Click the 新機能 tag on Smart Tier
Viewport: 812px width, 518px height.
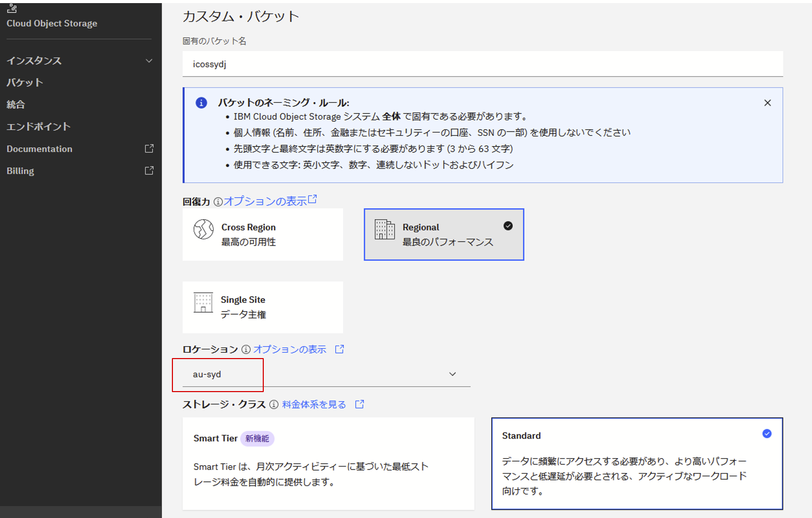[257, 439]
